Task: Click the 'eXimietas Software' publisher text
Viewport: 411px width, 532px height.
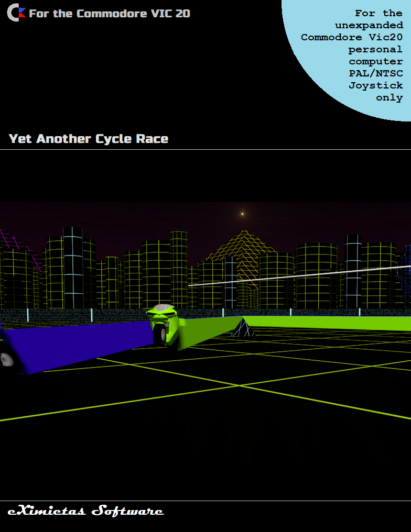Action: coord(85,511)
